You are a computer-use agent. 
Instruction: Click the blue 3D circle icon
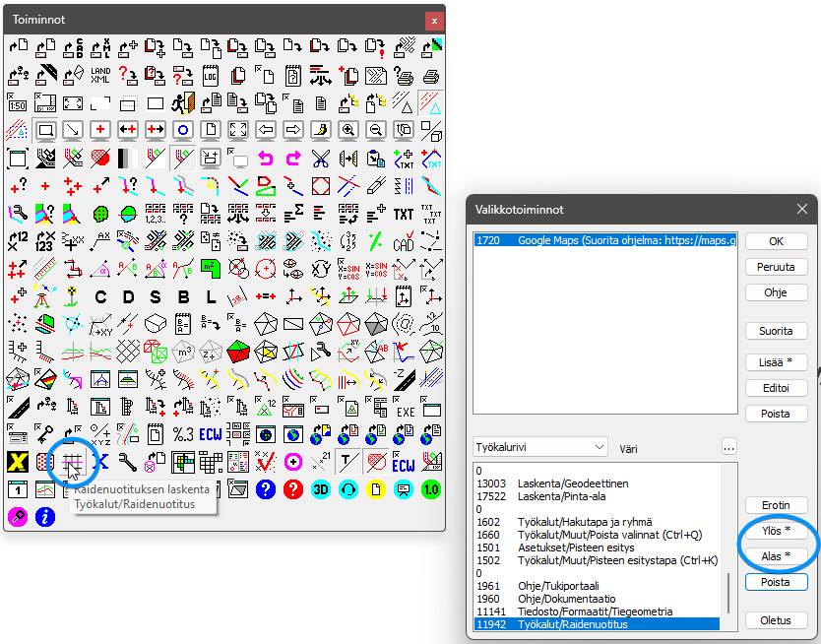[320, 489]
